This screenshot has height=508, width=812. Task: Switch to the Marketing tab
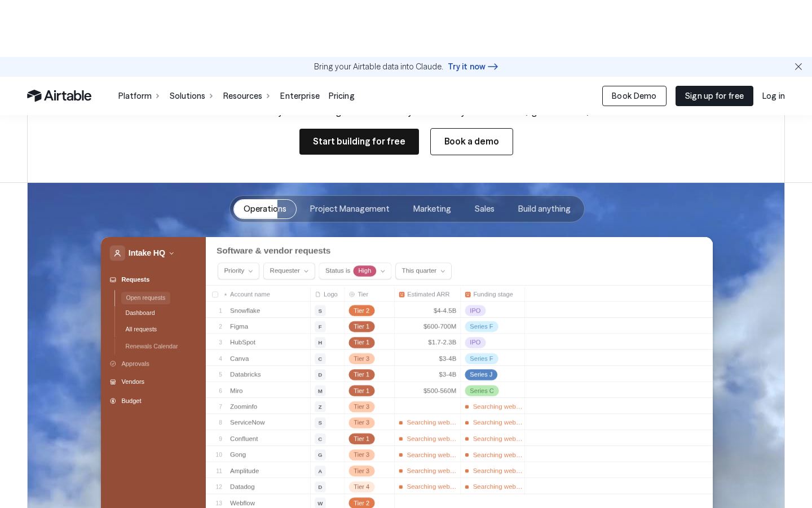(432, 209)
